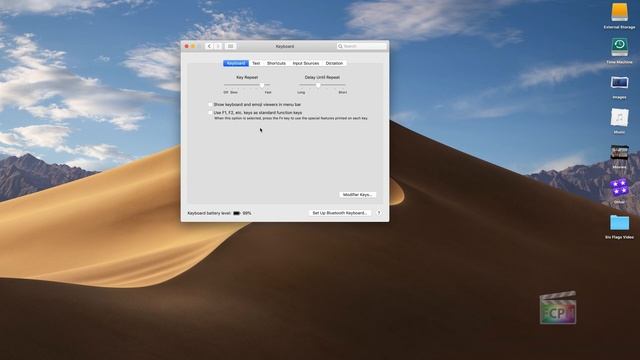Switch to the Shortcuts tab
The height and width of the screenshot is (360, 640).
tap(276, 63)
